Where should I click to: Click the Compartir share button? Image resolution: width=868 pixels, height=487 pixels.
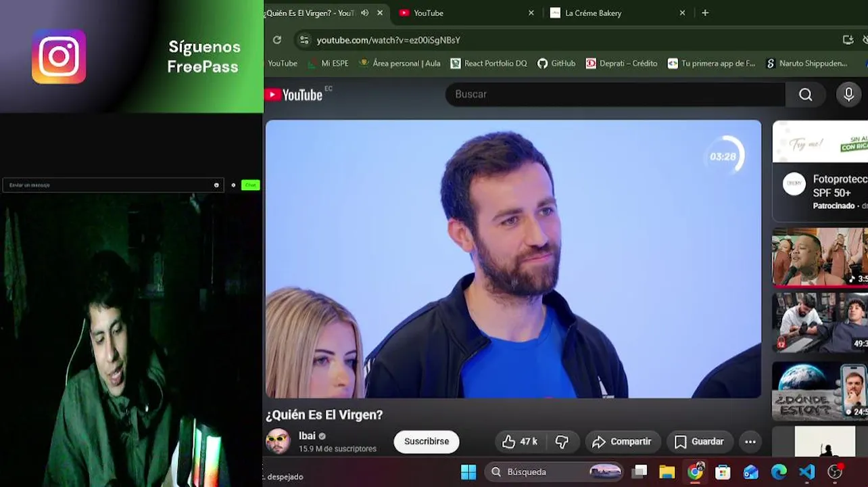622,442
